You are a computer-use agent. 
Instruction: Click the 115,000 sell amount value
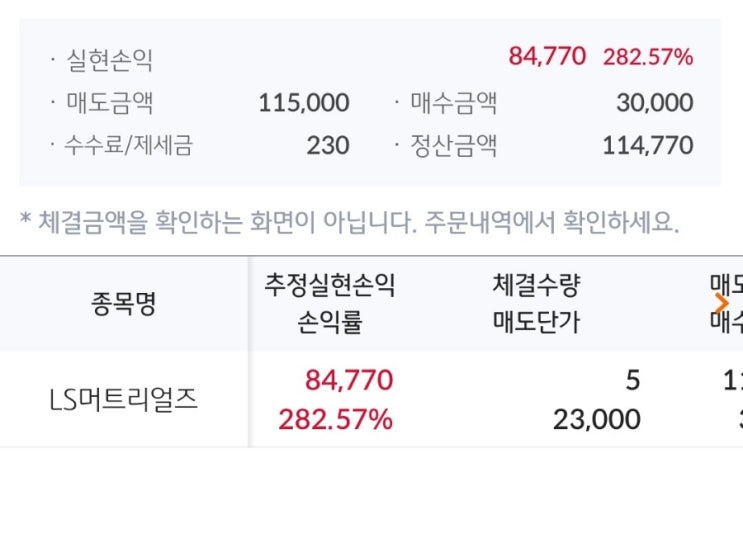tap(304, 103)
